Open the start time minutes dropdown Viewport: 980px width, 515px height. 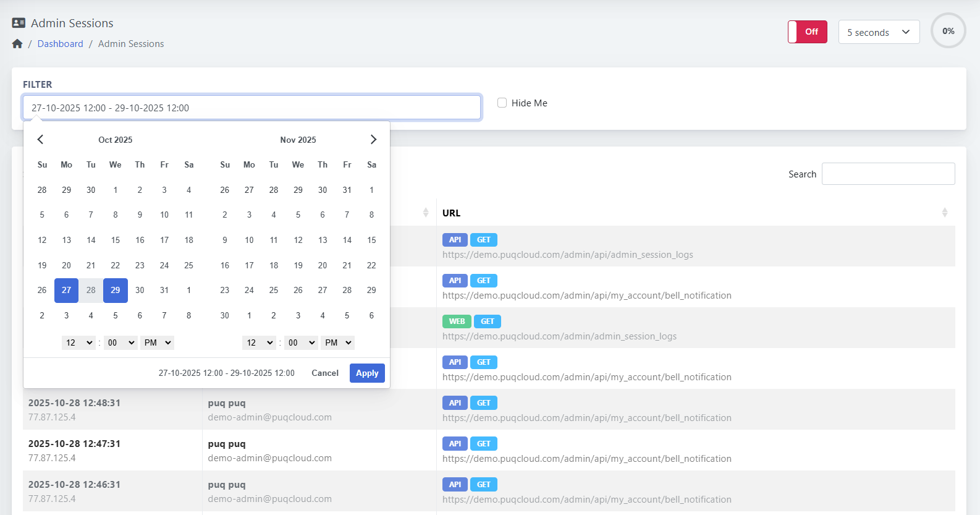[x=120, y=343]
